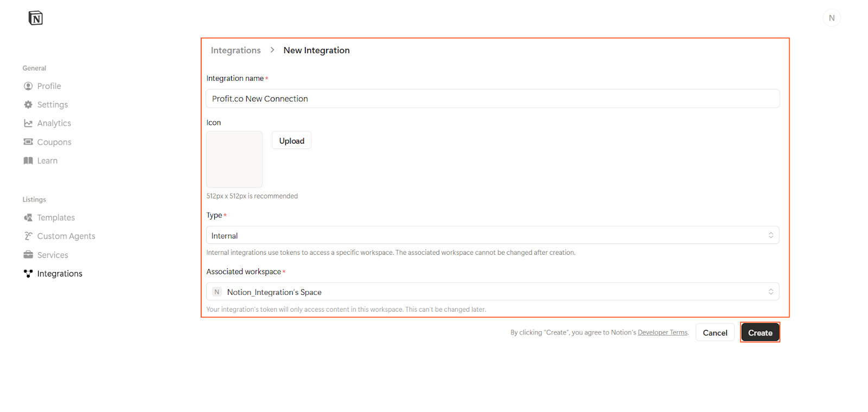
Task: Click the 'Your integration's token' help text
Action: point(346,310)
